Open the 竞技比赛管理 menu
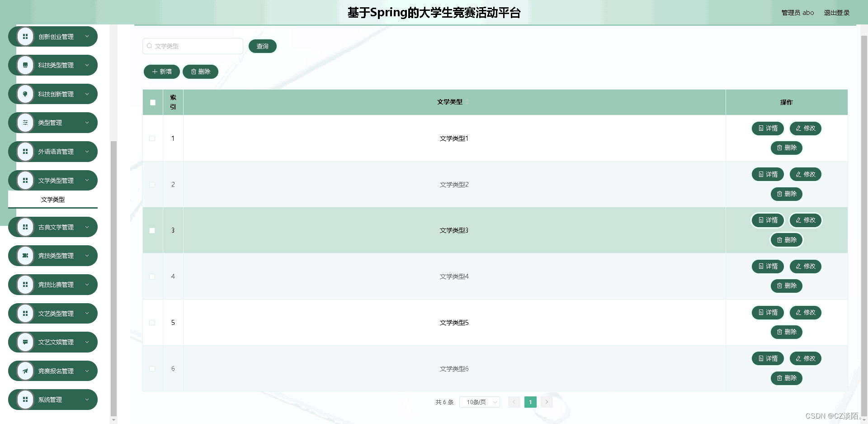The width and height of the screenshot is (868, 424). (53, 285)
